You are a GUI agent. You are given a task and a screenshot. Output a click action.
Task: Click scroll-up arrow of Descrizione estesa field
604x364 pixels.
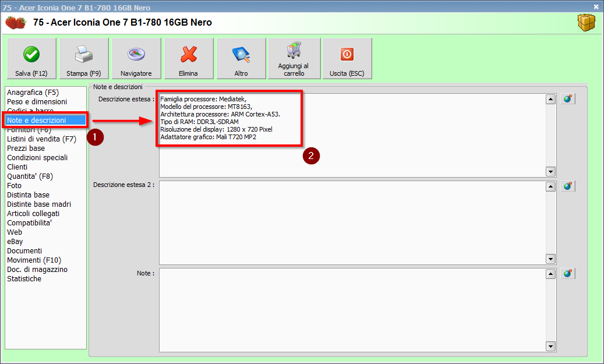point(550,100)
